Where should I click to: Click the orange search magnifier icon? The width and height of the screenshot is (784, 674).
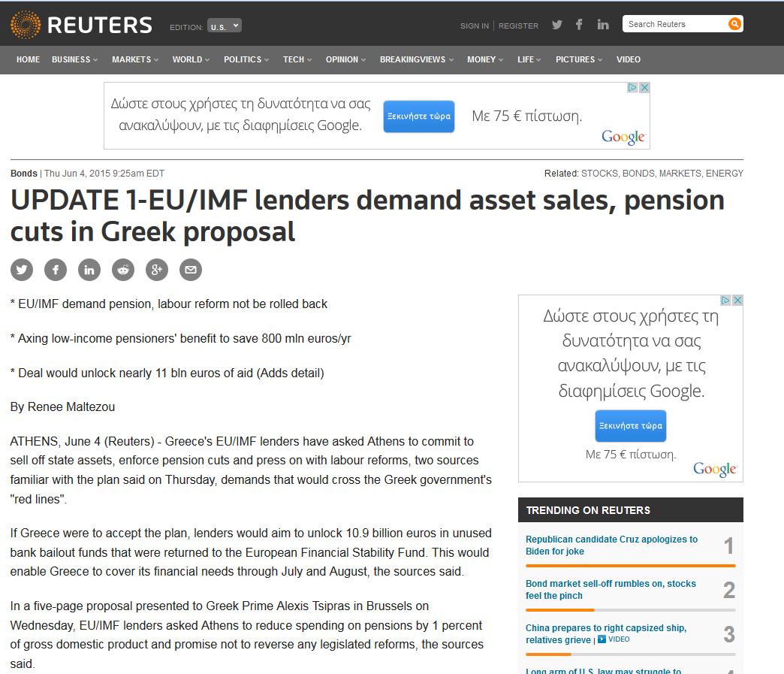[x=734, y=23]
